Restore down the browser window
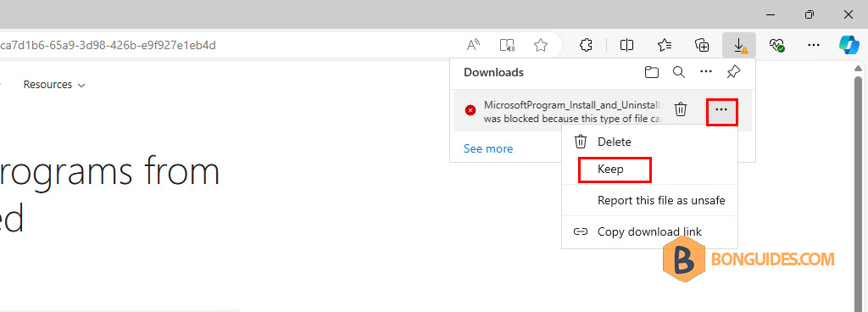868x312 pixels. pos(810,14)
